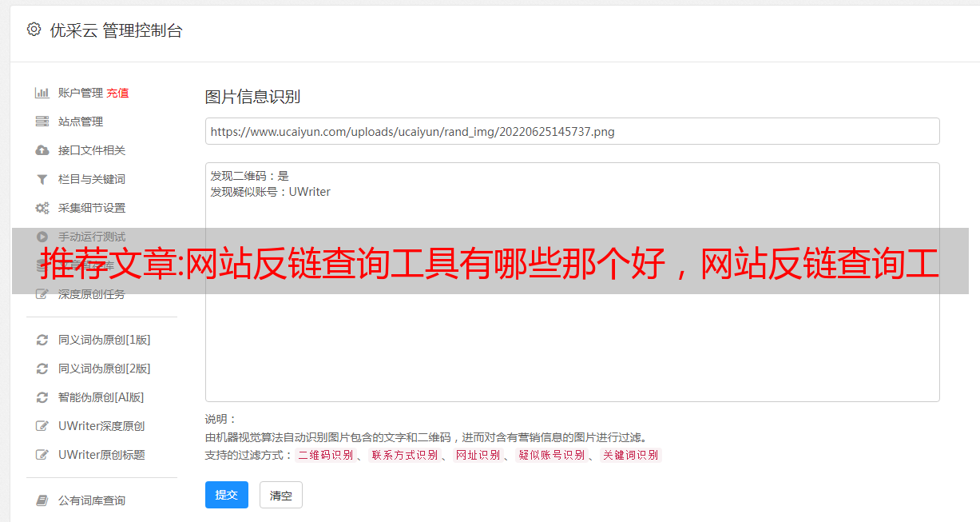Click the server icon for 站点管理
The width and height of the screenshot is (980, 522).
click(x=42, y=122)
